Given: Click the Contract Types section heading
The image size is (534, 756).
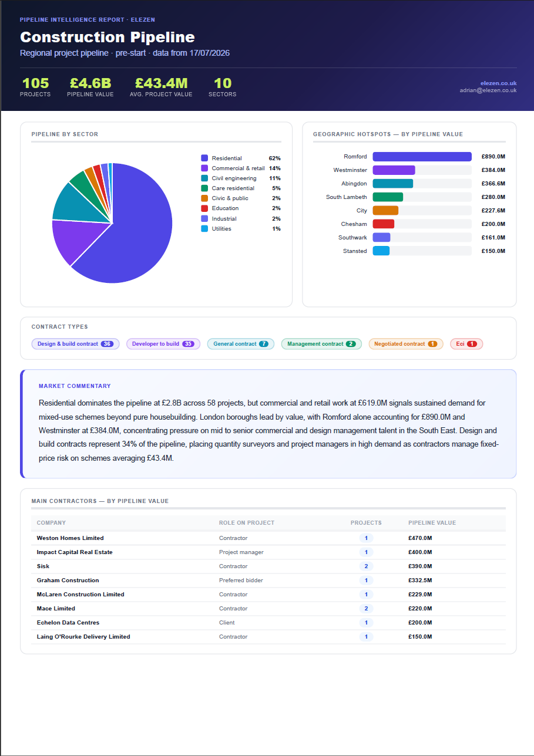Looking at the screenshot, I should 60,327.
